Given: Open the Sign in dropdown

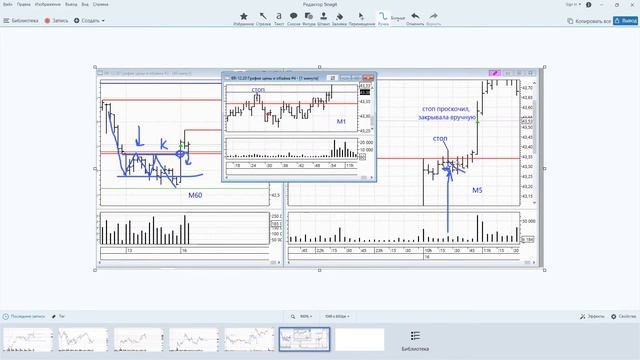Looking at the screenshot, I should 573,4.
